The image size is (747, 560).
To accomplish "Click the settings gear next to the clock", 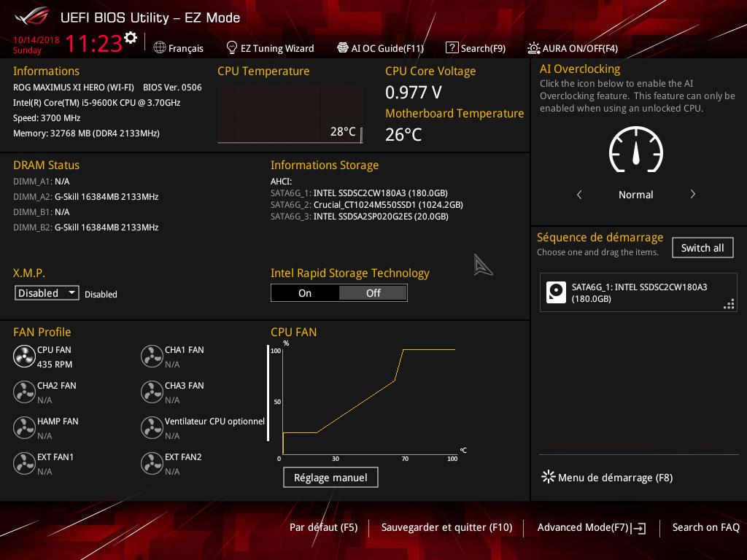I will (131, 38).
